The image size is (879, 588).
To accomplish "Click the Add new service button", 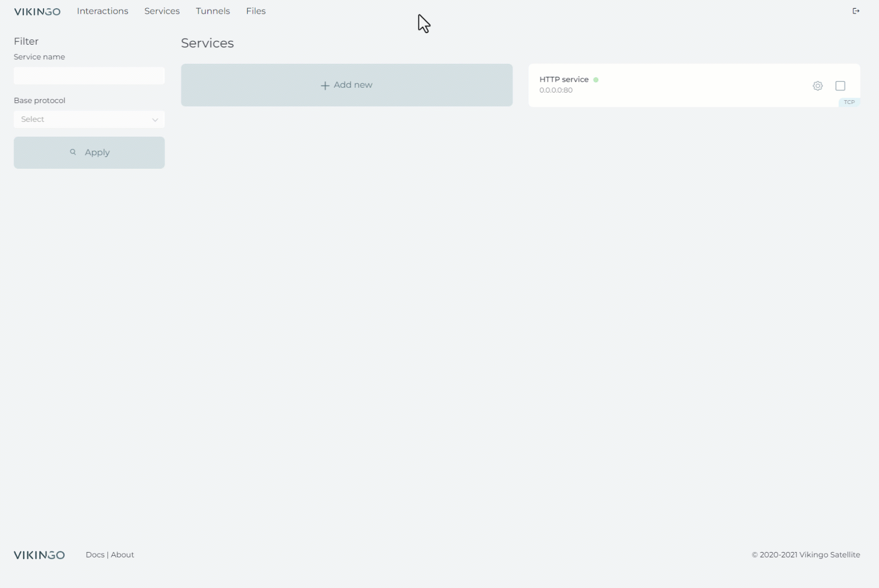I will point(347,85).
